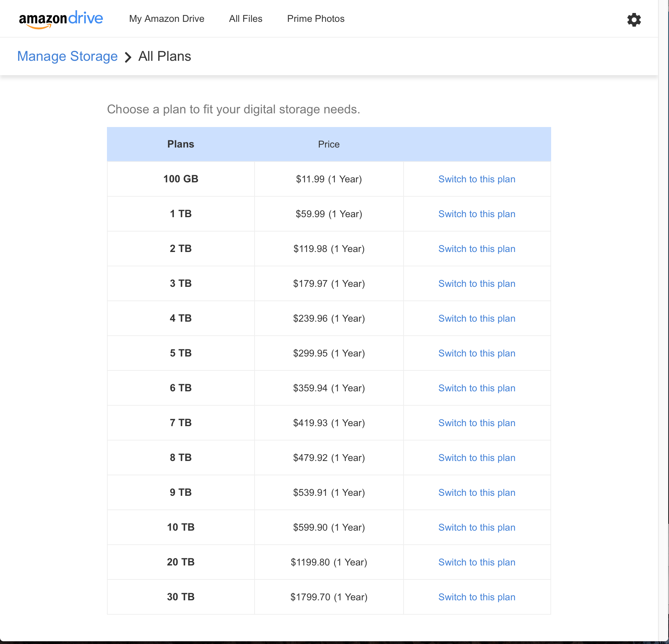Screen dimensions: 669x644
Task: Switch to the 6 TB plan
Action: 476,388
